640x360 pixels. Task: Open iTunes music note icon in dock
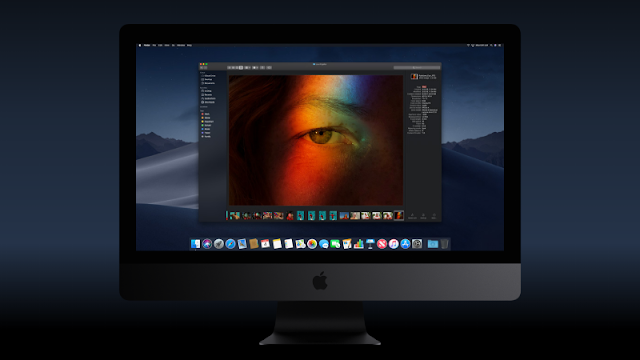click(x=393, y=244)
